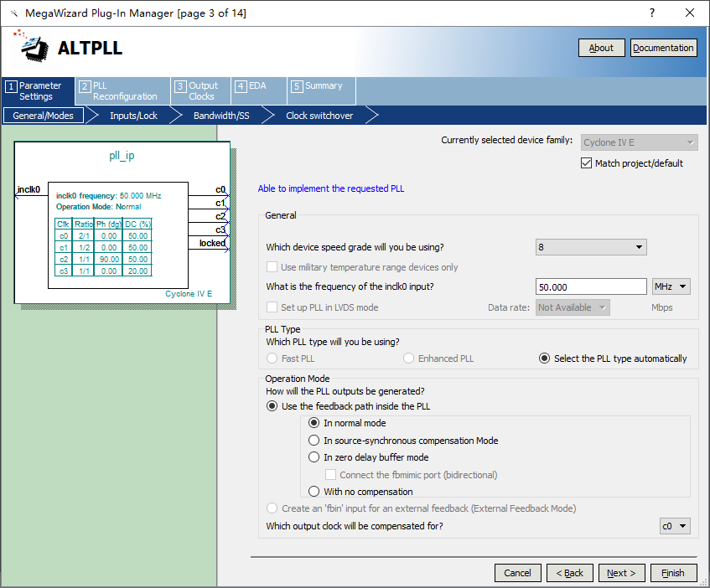The image size is (710, 588).
Task: Switch to PLL Reconfiguration tab
Action: [x=122, y=91]
